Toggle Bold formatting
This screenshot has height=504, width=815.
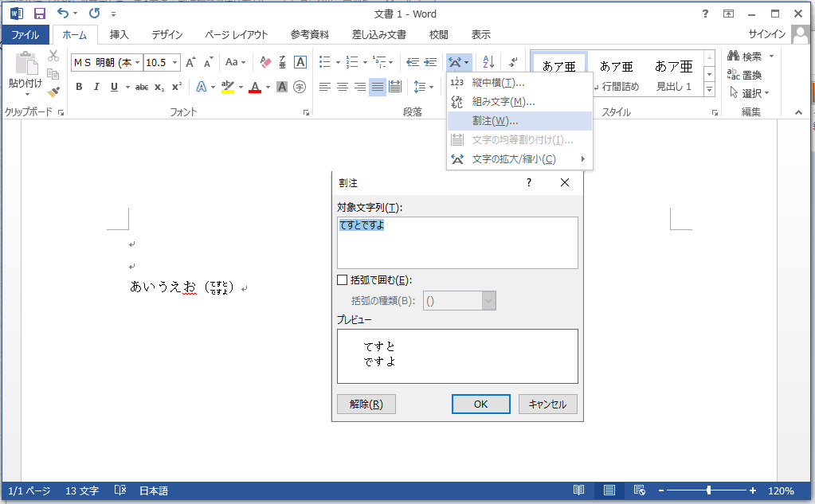pos(79,87)
